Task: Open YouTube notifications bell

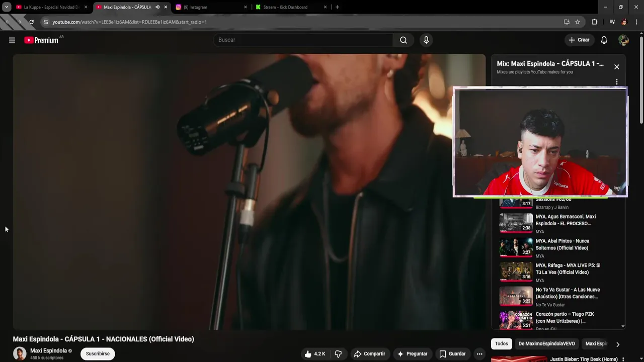Action: point(604,40)
